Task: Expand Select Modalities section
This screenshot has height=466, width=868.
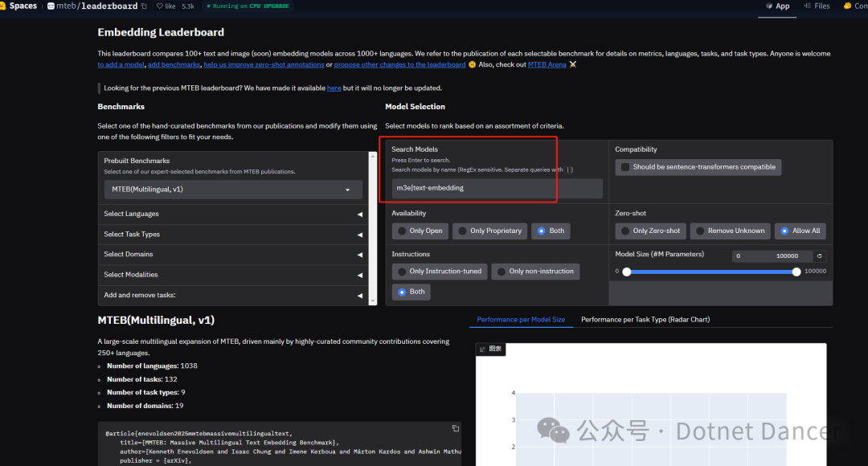Action: [232, 275]
